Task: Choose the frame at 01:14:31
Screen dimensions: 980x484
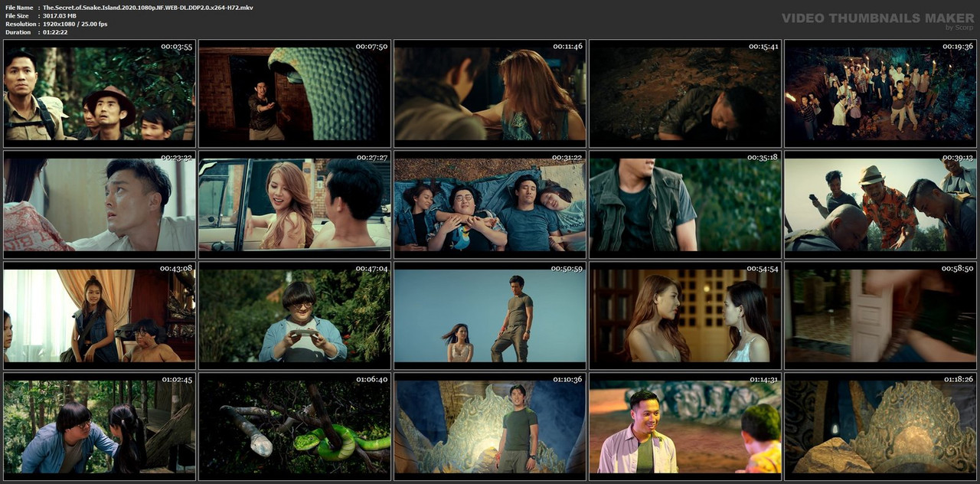Action: pos(685,427)
